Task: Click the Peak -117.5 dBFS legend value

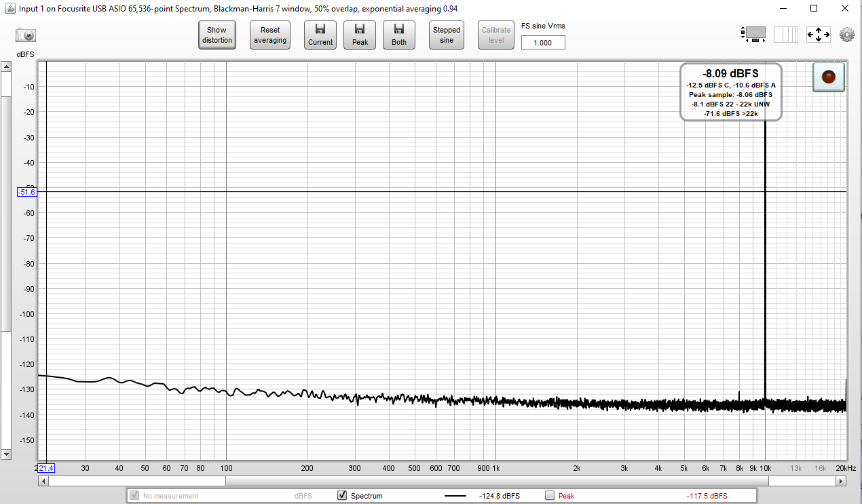Action: point(707,496)
